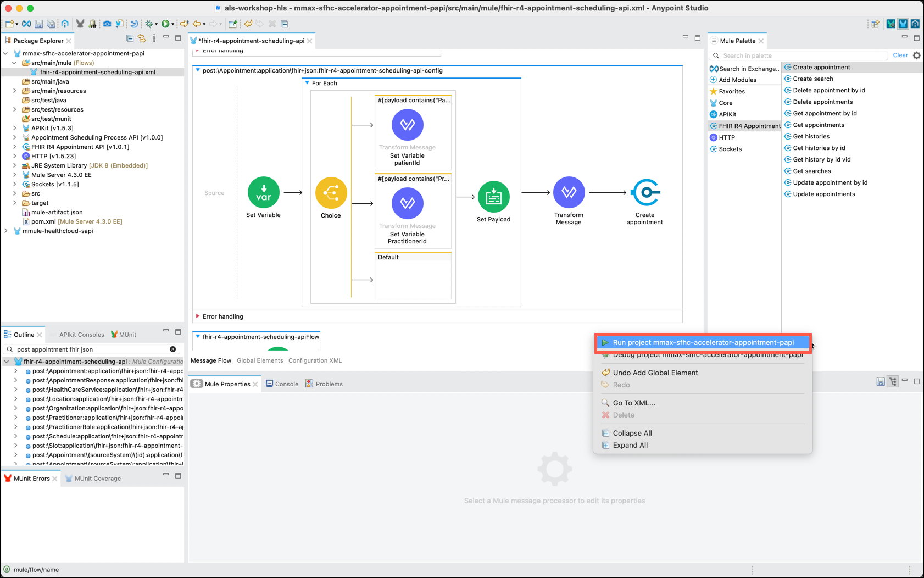Pick Update appointment by id operation
This screenshot has height=578, width=924.
coord(826,183)
